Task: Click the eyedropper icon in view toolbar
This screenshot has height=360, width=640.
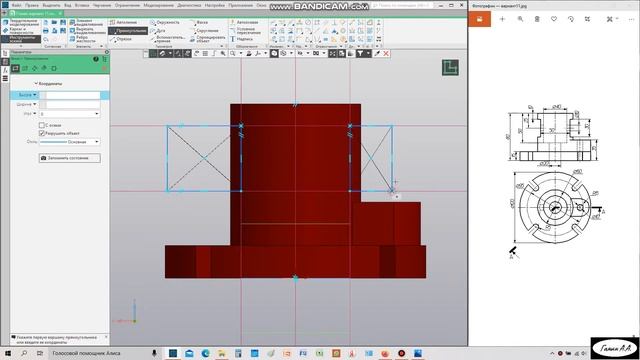Action: click(377, 53)
